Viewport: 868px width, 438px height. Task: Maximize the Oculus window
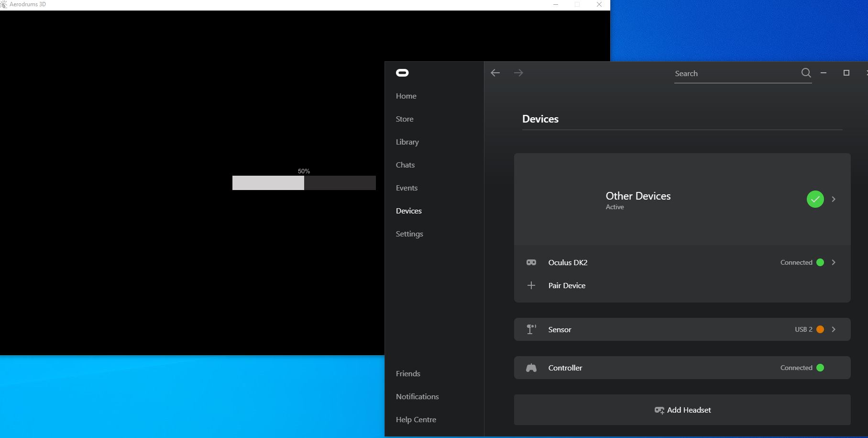point(846,73)
